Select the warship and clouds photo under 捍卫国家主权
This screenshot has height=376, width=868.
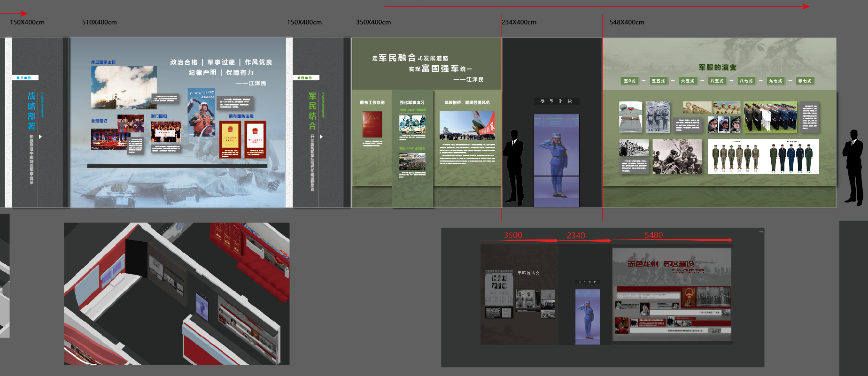124,88
